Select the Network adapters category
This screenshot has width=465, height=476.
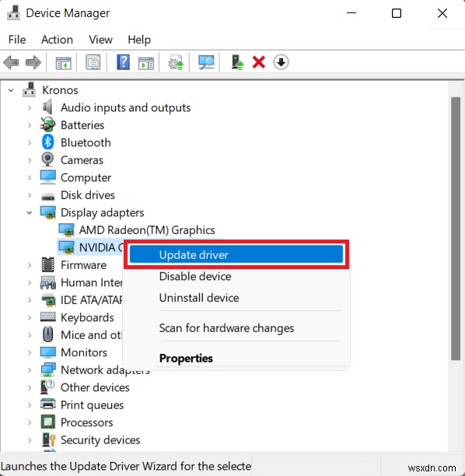pos(105,369)
